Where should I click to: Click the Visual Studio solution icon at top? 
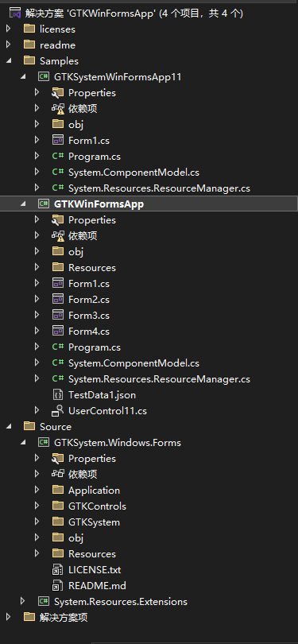(15, 14)
